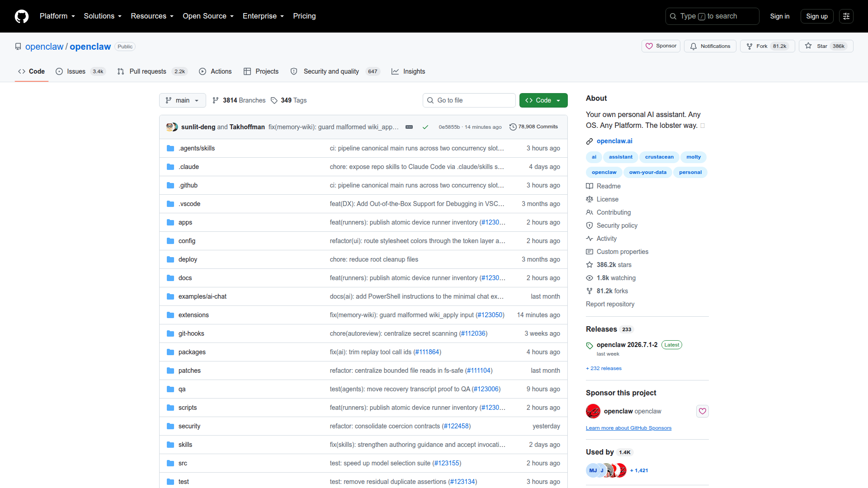
Task: View 81.2k forks list
Action: pyautogui.click(x=612, y=291)
